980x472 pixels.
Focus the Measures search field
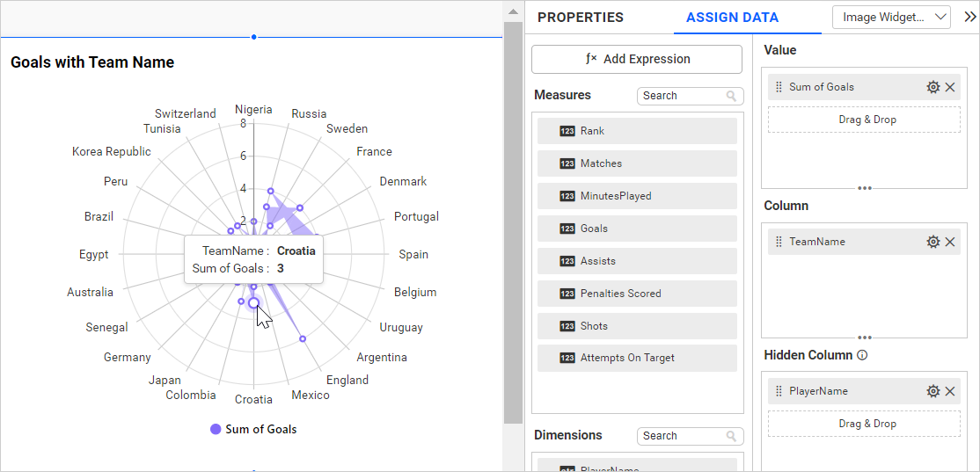click(x=683, y=96)
